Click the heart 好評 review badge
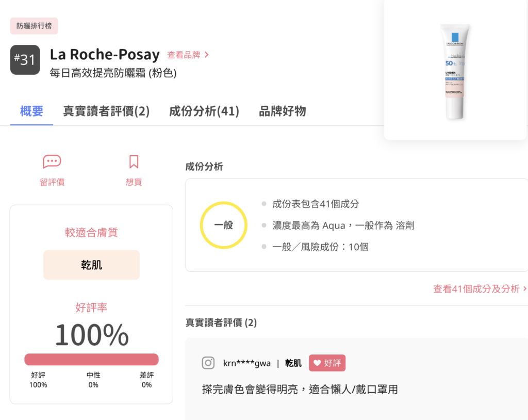528x420 pixels. coord(327,363)
